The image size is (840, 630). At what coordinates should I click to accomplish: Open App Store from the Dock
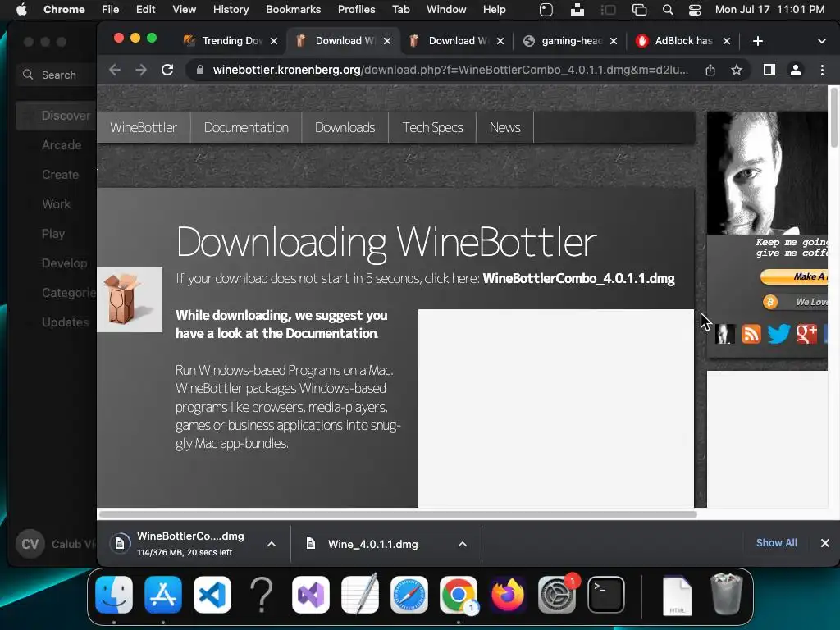pos(163,595)
